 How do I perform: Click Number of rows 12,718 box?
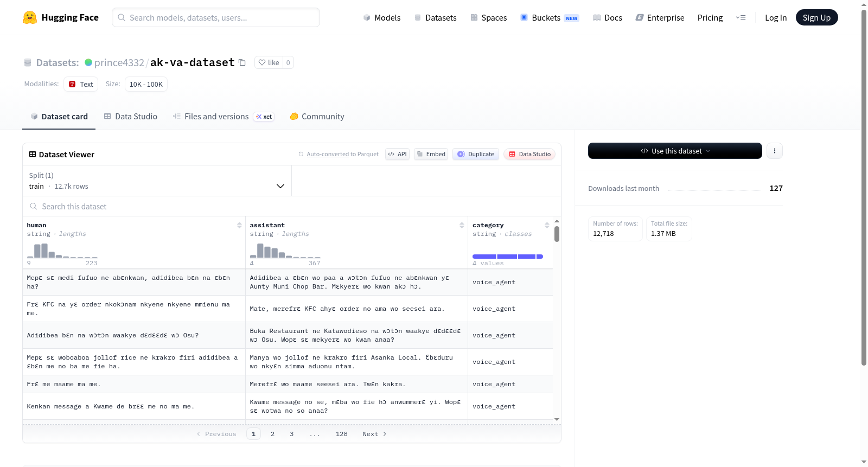(x=615, y=229)
